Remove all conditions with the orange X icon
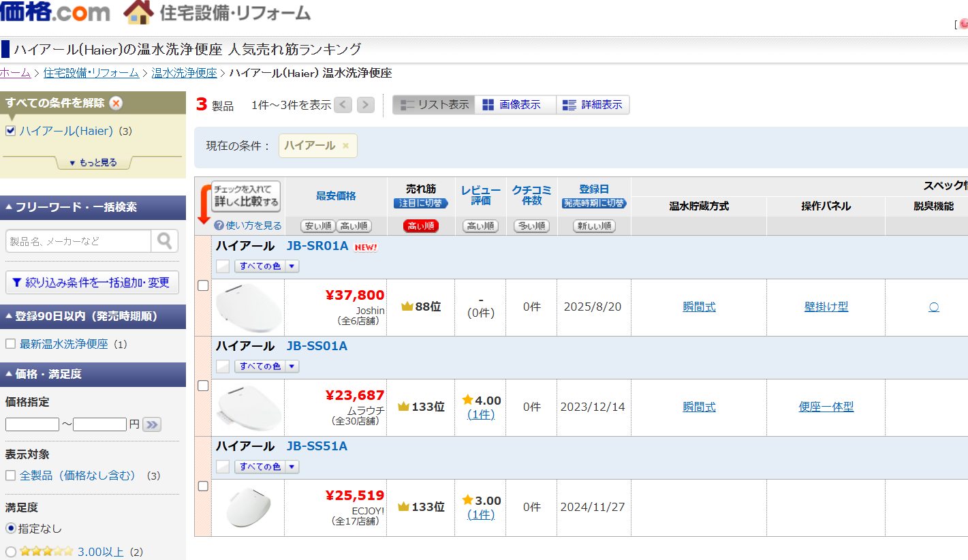 [x=116, y=104]
